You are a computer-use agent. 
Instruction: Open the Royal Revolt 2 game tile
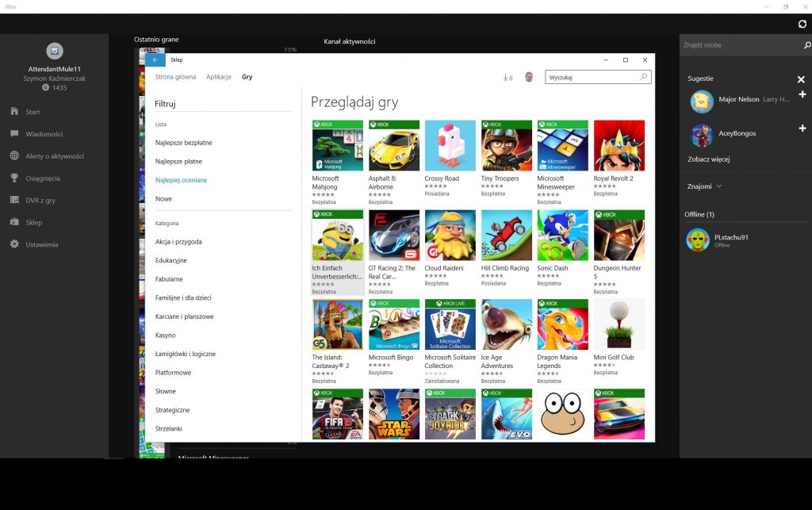click(619, 145)
